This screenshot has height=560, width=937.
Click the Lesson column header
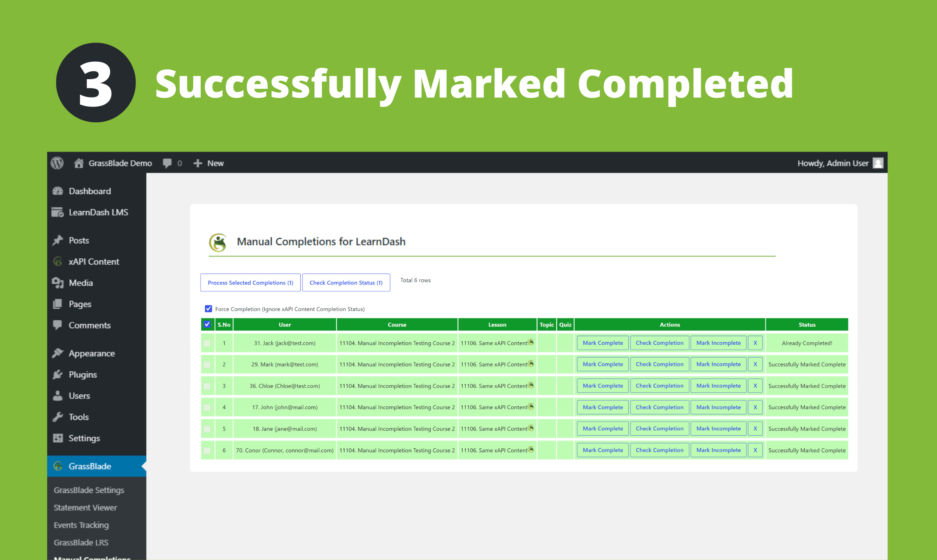coord(497,325)
